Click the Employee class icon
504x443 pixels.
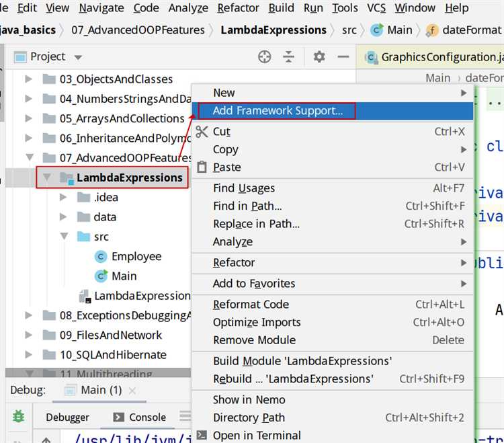[x=101, y=257]
